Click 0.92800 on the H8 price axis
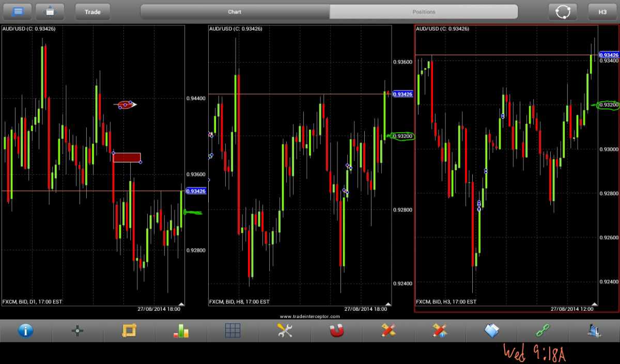Image resolution: width=620 pixels, height=364 pixels. pos(402,210)
